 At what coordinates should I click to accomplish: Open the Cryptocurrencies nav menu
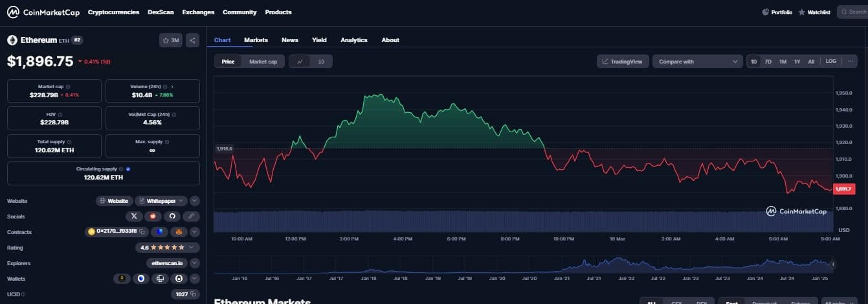[x=113, y=12]
